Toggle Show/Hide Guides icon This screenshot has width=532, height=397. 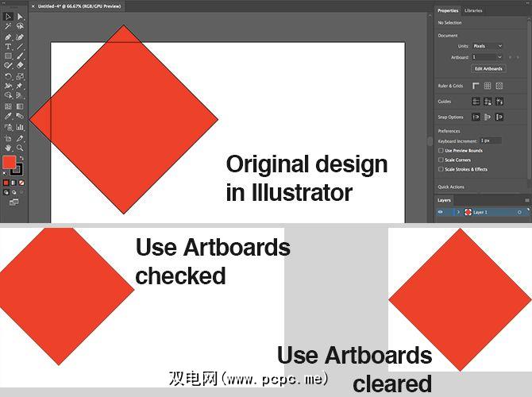pyautogui.click(x=476, y=101)
